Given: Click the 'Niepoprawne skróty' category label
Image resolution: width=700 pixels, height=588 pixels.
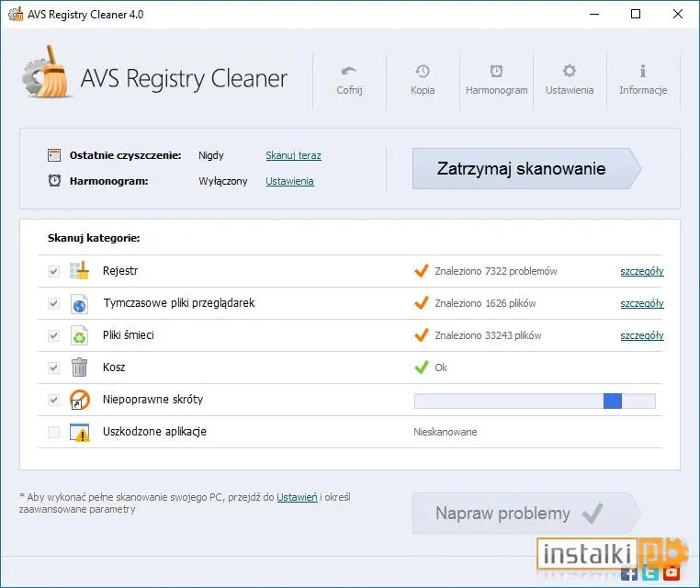Looking at the screenshot, I should click(152, 399).
